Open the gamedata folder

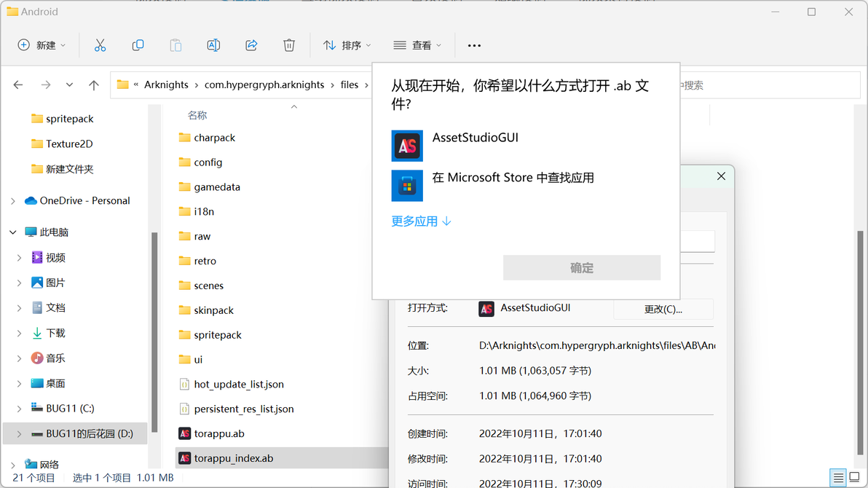tap(217, 186)
